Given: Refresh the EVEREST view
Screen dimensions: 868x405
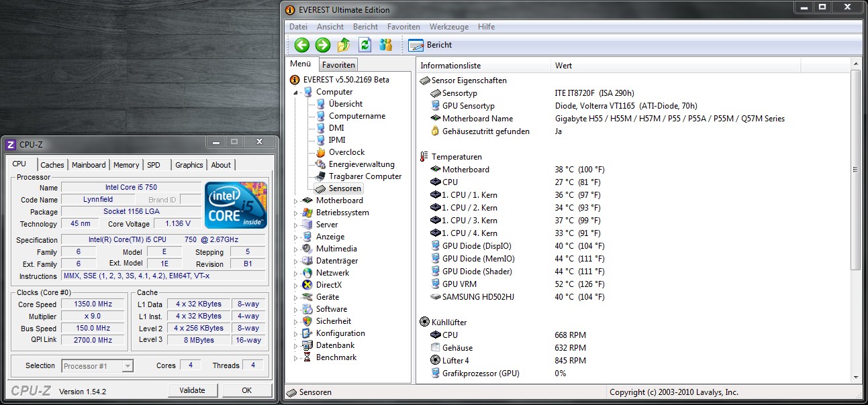Looking at the screenshot, I should click(x=365, y=45).
